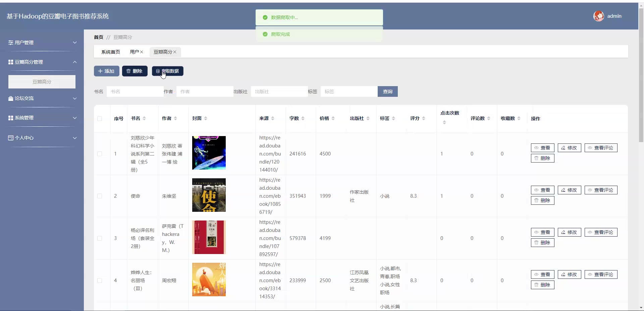
Task: Sort by 评论数 column arrows
Action: pyautogui.click(x=489, y=118)
